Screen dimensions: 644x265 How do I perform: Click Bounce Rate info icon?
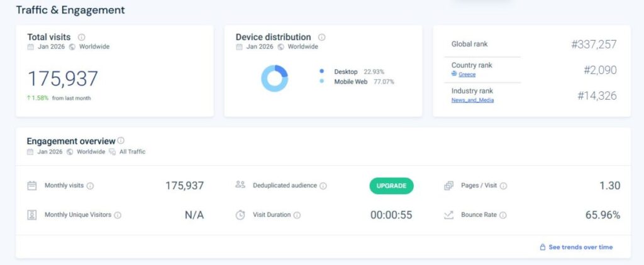pos(503,215)
